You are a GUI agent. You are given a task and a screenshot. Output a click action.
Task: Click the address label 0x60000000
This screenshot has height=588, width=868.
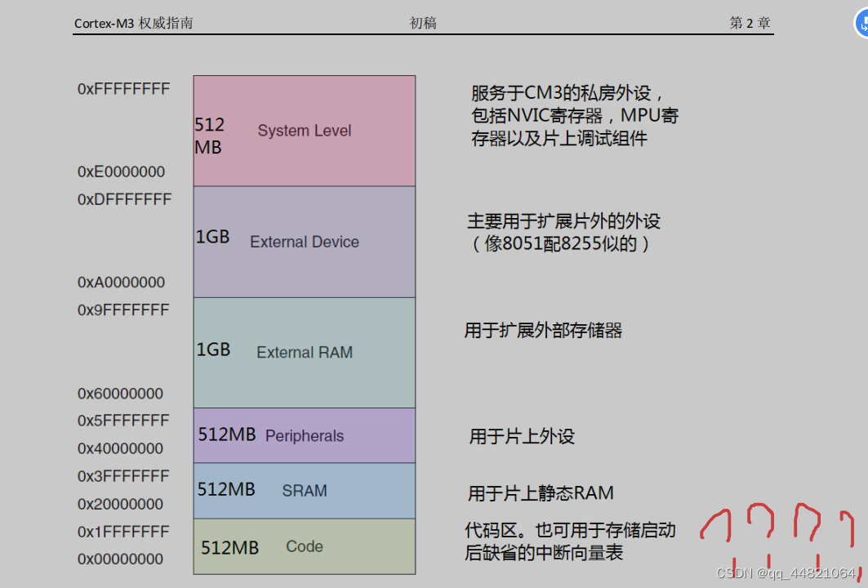point(121,393)
